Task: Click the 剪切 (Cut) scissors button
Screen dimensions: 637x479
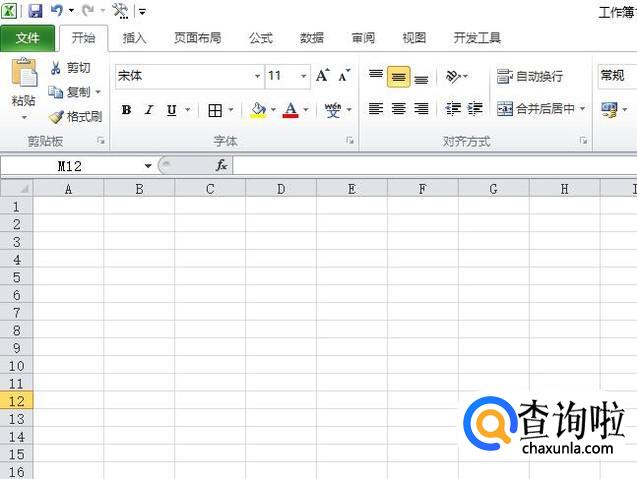Action: pyautogui.click(x=70, y=67)
